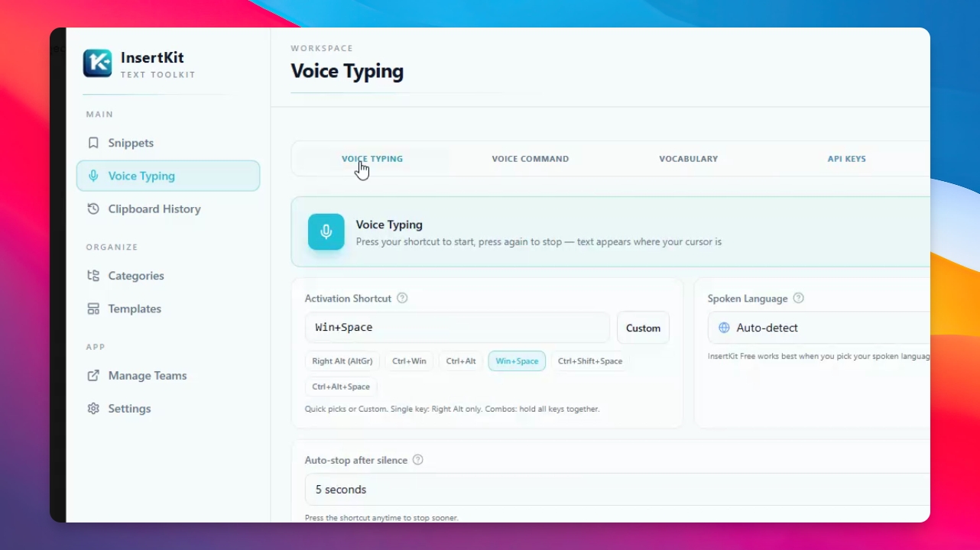Open the Snippets section
Viewport: 980px width, 550px height.
[x=168, y=143]
